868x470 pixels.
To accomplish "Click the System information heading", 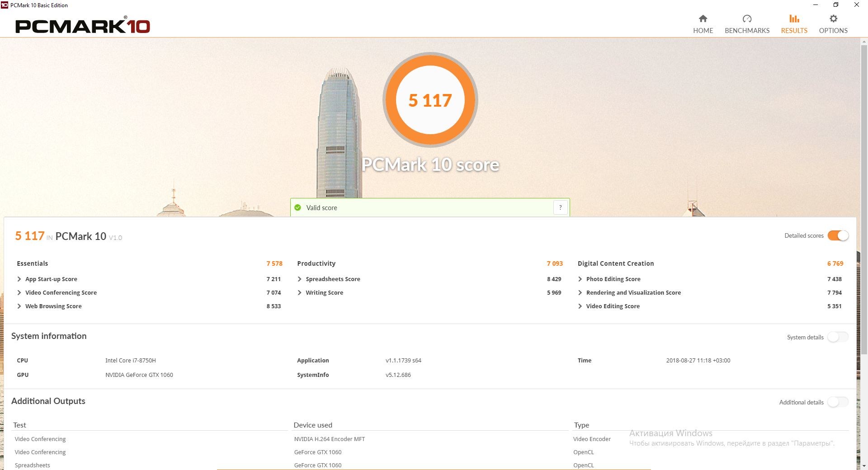I will click(49, 336).
